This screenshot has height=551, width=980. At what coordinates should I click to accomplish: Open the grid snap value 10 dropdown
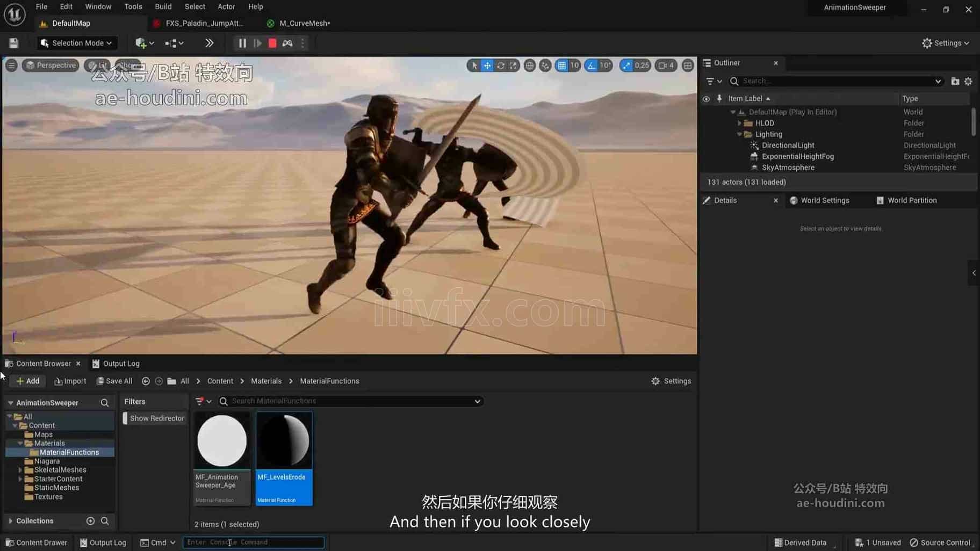coord(574,66)
